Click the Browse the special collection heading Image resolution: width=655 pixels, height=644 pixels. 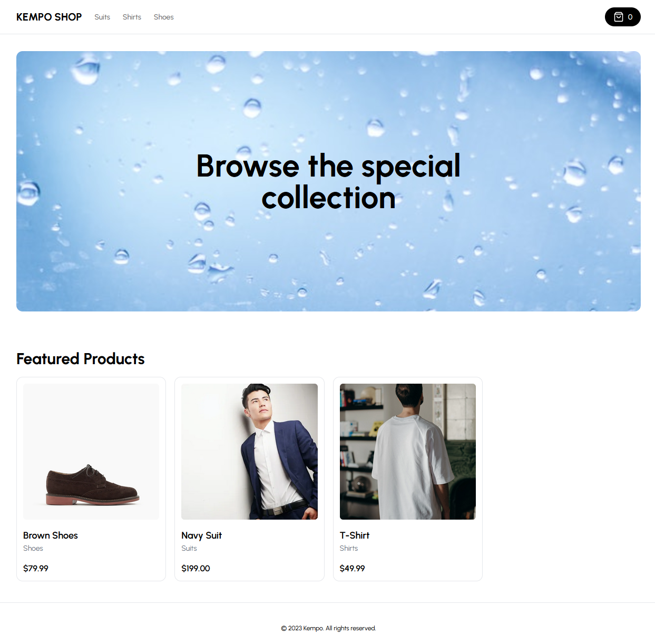pyautogui.click(x=328, y=181)
